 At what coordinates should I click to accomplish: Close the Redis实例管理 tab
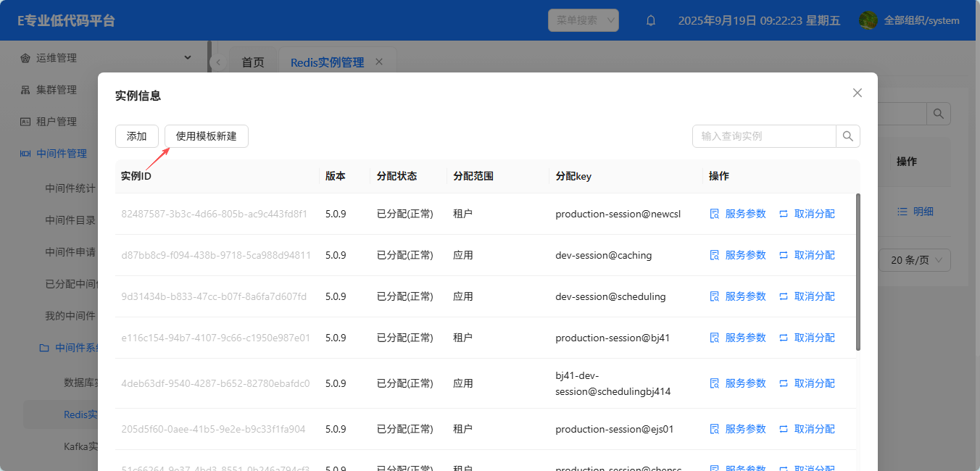[x=378, y=62]
